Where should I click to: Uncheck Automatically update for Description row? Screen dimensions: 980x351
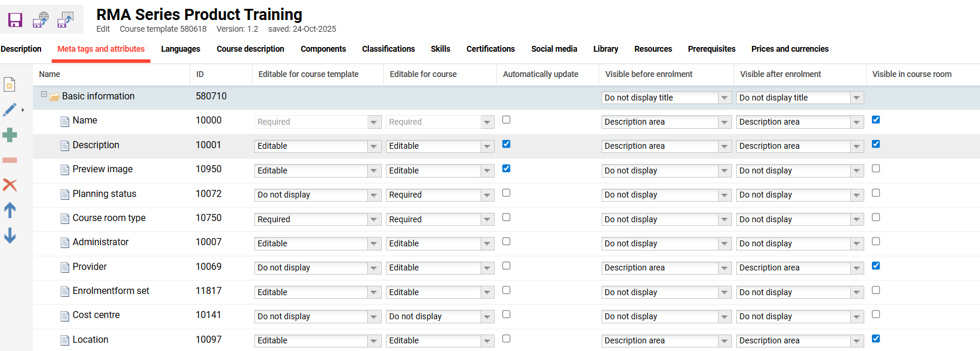[x=506, y=144]
